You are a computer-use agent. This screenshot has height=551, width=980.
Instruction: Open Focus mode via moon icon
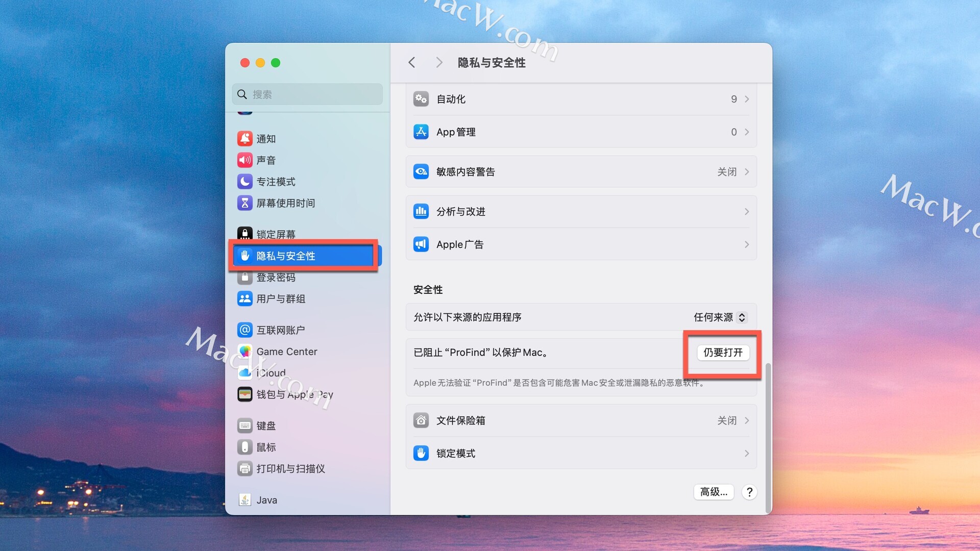(244, 182)
